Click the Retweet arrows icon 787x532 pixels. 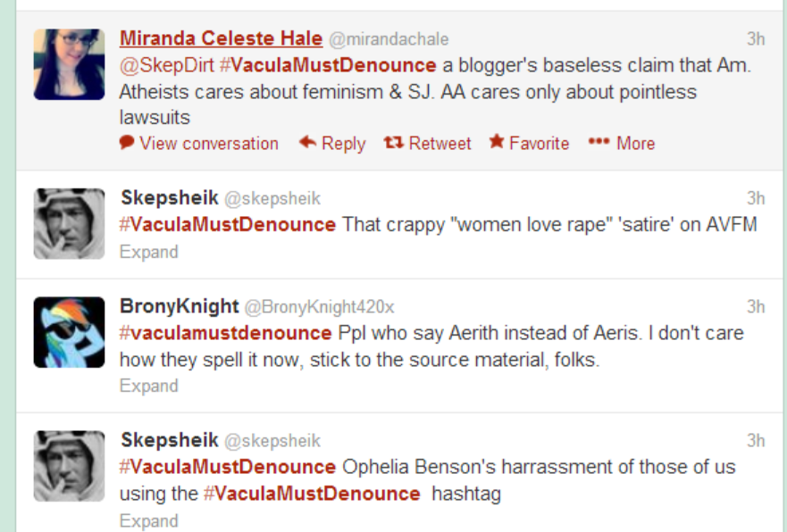click(393, 143)
